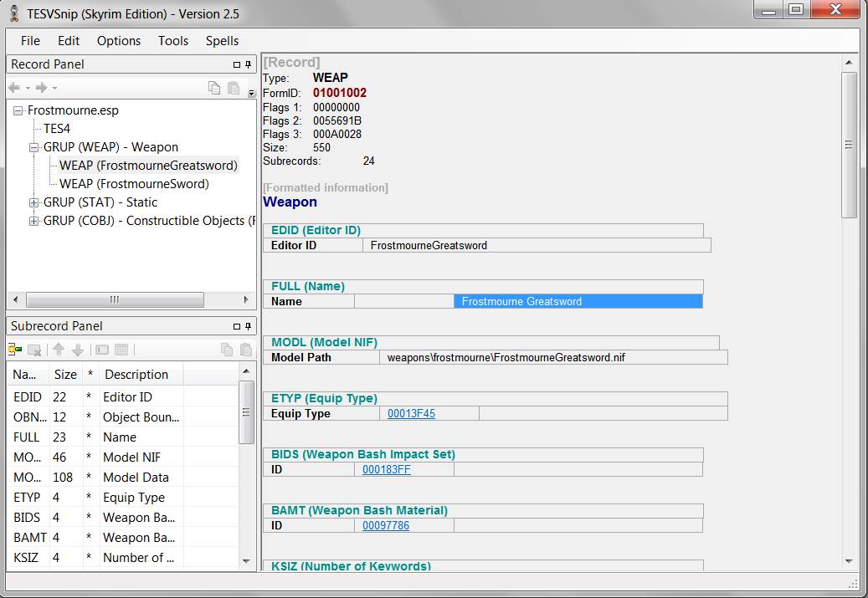Select the Model NIF subrecord row
Viewport: 868px width, 598px height.
[x=123, y=457]
